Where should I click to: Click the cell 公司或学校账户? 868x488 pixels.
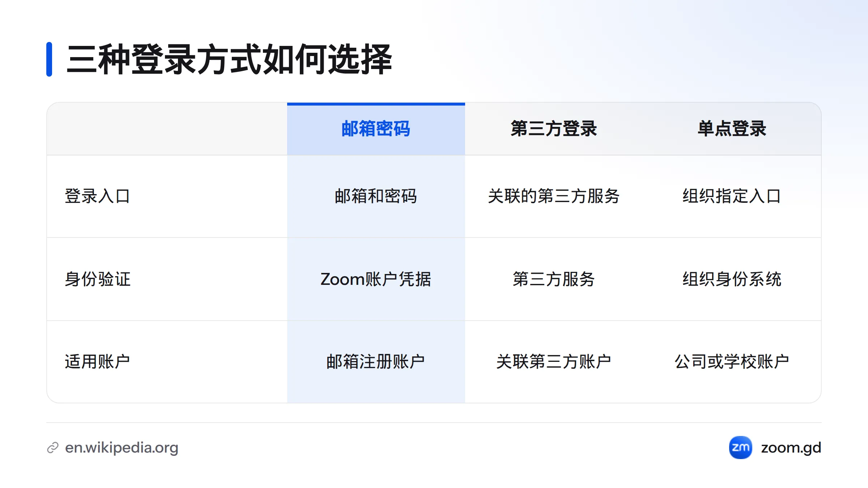pyautogui.click(x=732, y=361)
